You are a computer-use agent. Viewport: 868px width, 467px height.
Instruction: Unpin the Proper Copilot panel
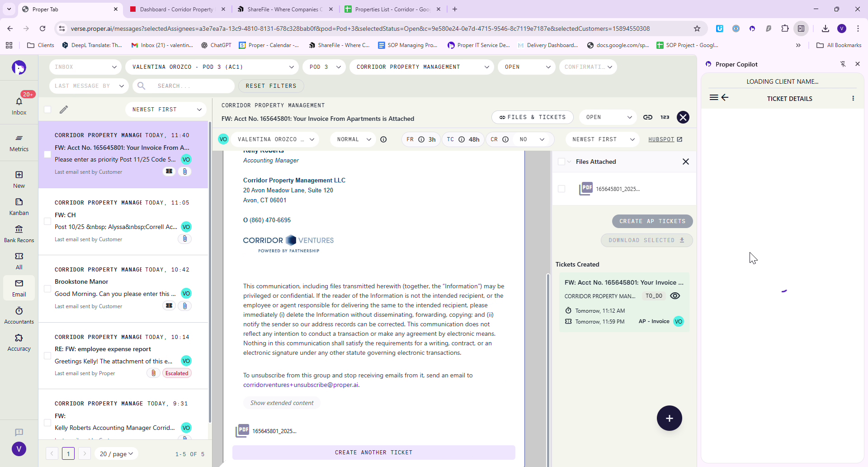click(x=843, y=64)
